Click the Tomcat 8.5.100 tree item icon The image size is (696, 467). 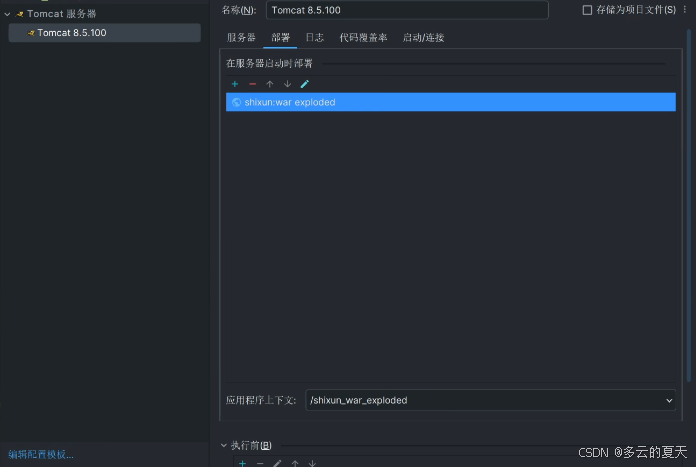[x=31, y=33]
